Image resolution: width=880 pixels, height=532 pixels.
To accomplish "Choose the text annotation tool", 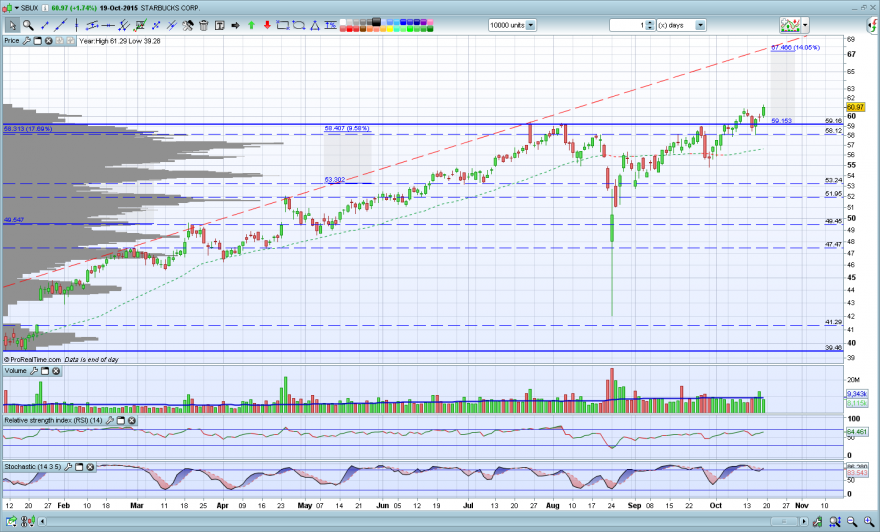I will [x=219, y=25].
